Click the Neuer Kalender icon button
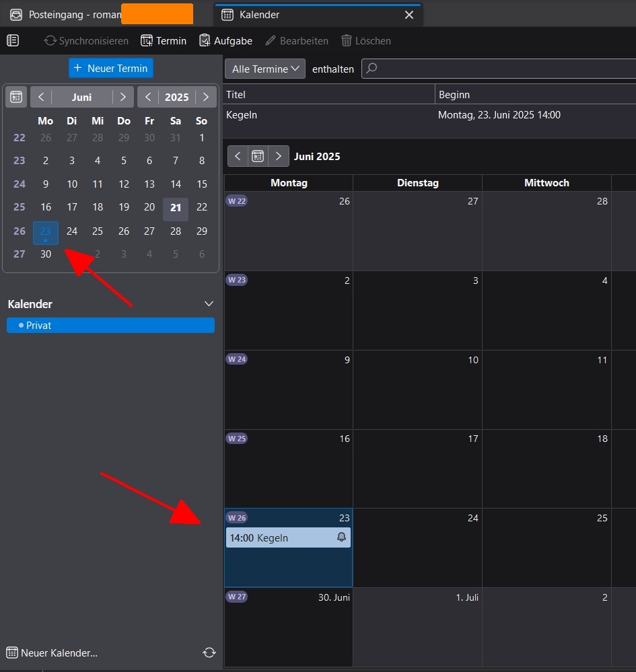This screenshot has width=636, height=672. tap(12, 652)
